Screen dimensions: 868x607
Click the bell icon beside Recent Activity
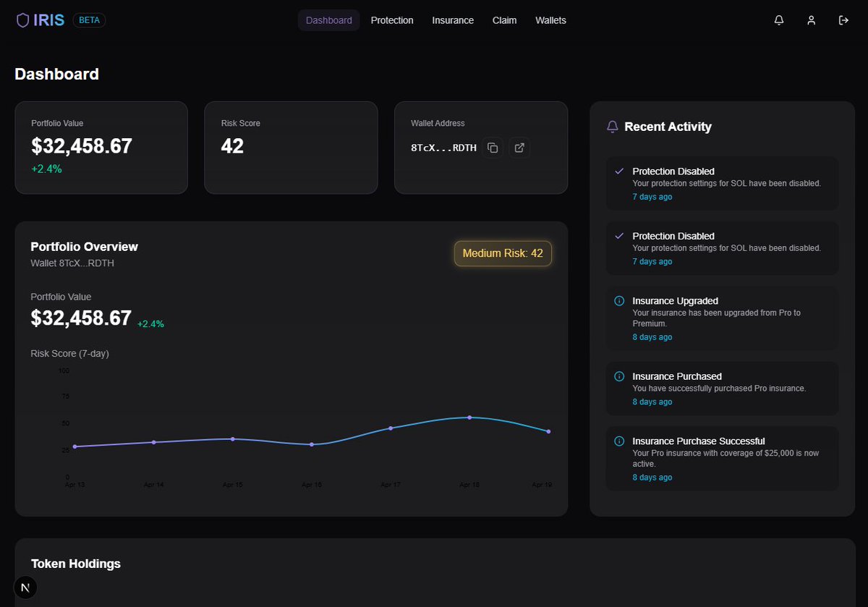613,127
